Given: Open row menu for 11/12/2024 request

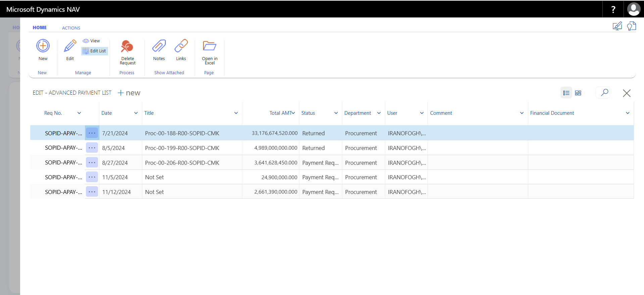Looking at the screenshot, I should pos(92,192).
